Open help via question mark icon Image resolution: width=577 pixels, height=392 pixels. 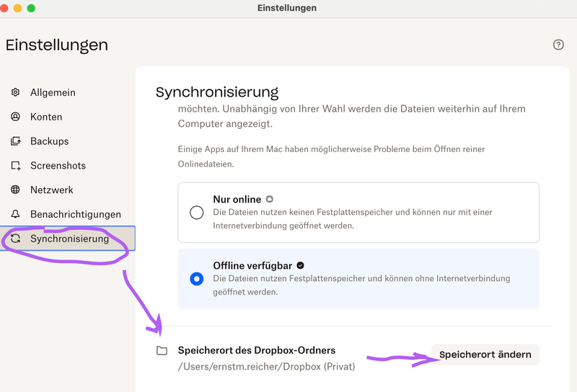558,45
